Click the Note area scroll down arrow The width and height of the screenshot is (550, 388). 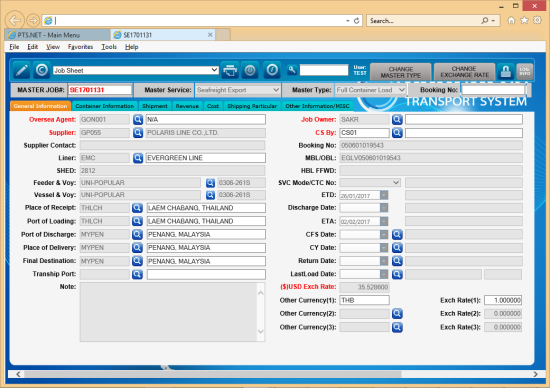[261, 332]
